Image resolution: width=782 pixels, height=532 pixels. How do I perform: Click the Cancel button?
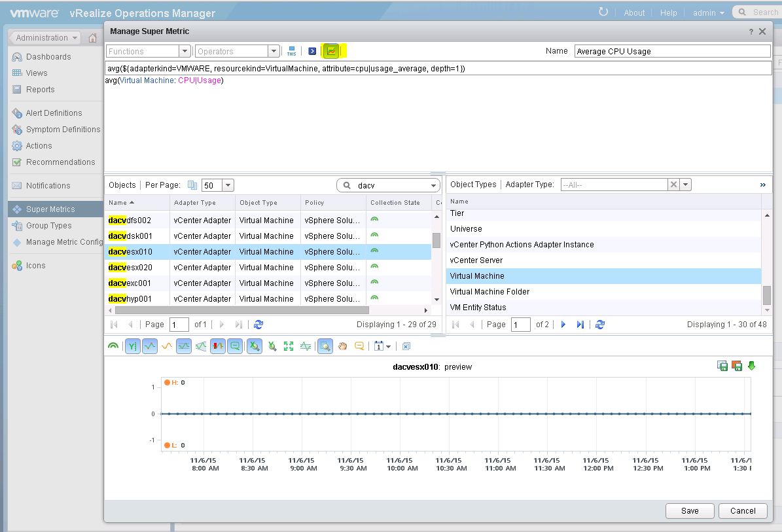743,511
